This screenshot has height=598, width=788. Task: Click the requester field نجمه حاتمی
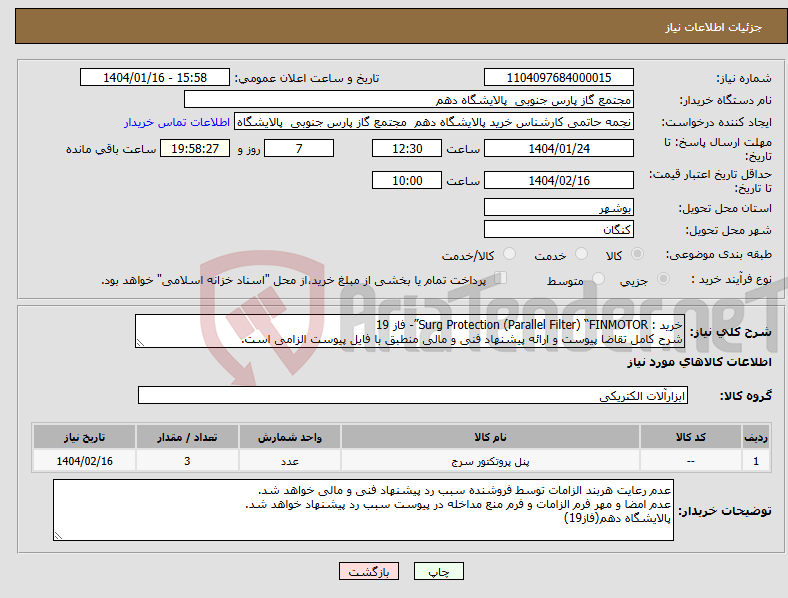(x=434, y=122)
